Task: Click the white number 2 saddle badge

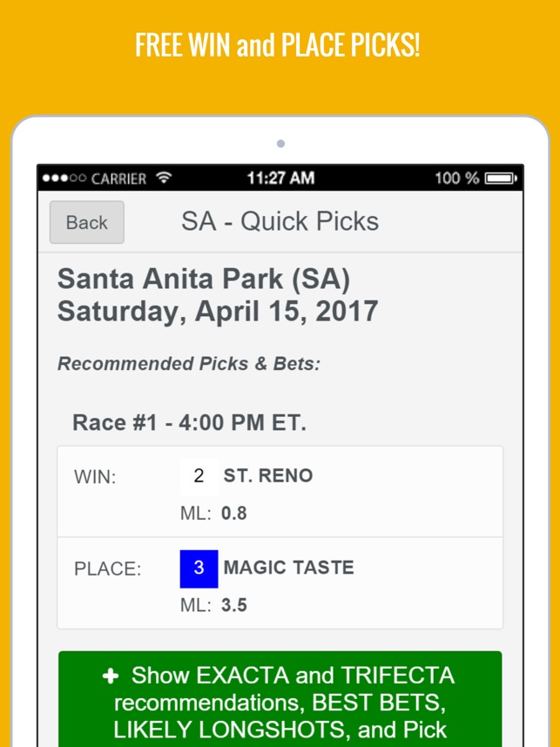Action: pos(199,476)
